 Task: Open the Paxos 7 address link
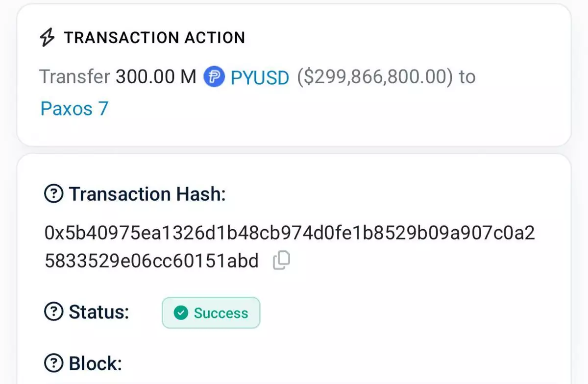coord(74,108)
